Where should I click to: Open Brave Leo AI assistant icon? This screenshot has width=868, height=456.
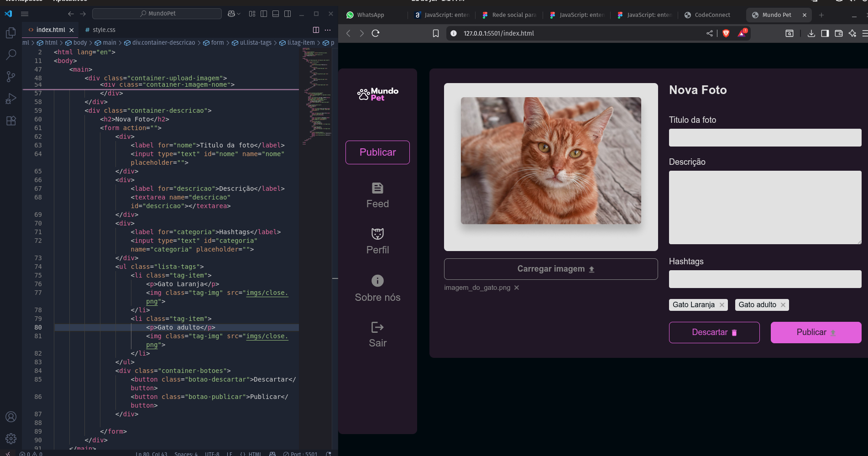tap(852, 33)
